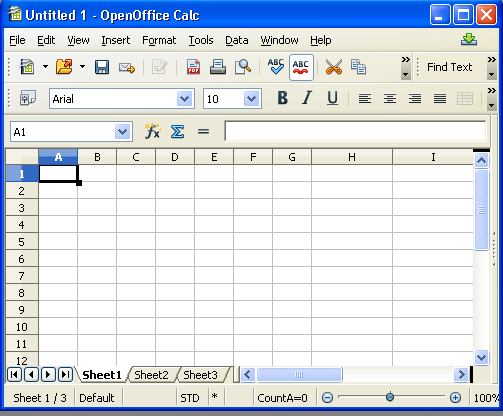Select row 5 header

pos(22,242)
